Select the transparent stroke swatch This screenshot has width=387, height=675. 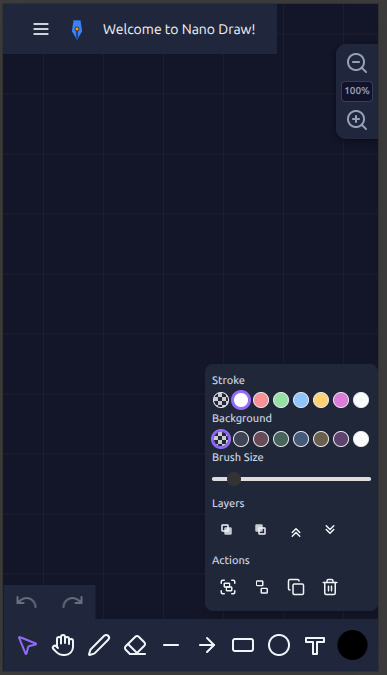[221, 400]
